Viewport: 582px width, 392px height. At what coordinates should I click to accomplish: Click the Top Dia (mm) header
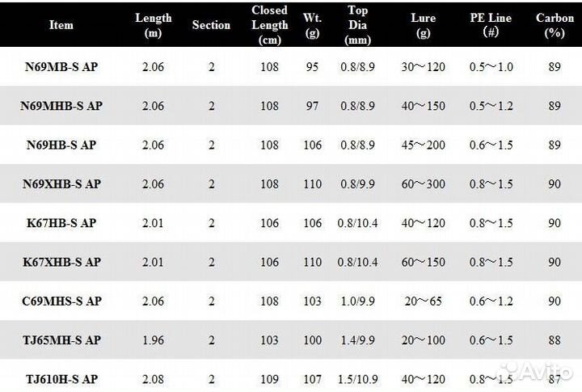pyautogui.click(x=356, y=25)
